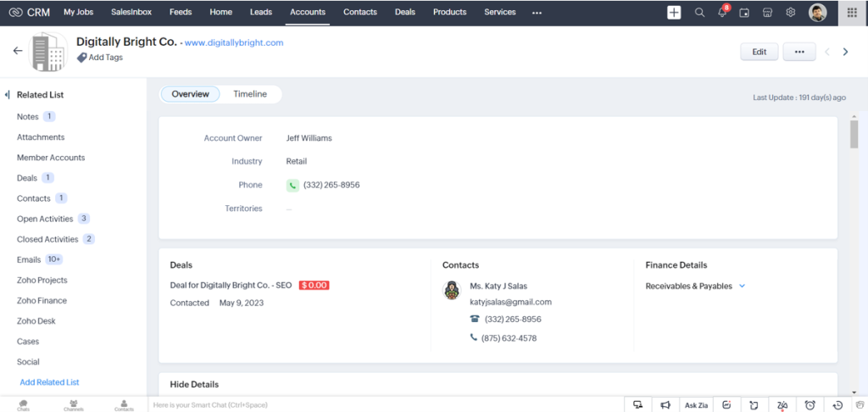Open the quick create plus icon
The width and height of the screenshot is (868, 412).
click(674, 12)
